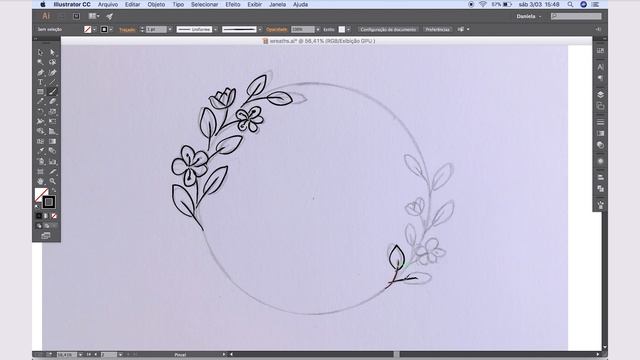Select the Rectangle tool
Screen dimensions: 640x360
[x=40, y=92]
